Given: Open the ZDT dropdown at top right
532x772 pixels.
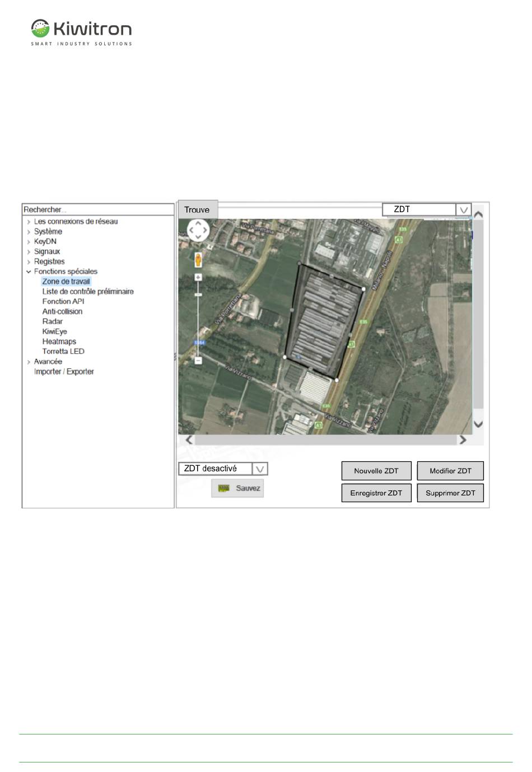Looking at the screenshot, I should pos(463,210).
